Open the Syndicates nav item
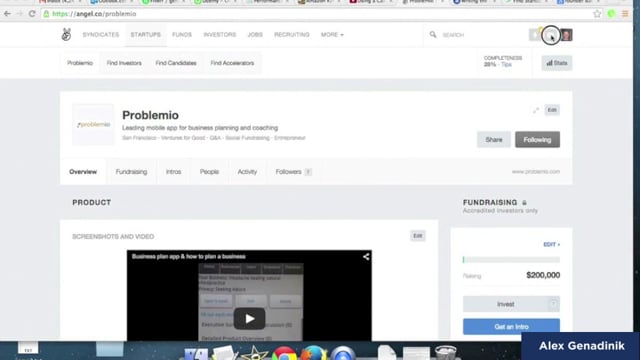Viewport: 640px width, 360px height. [x=101, y=35]
